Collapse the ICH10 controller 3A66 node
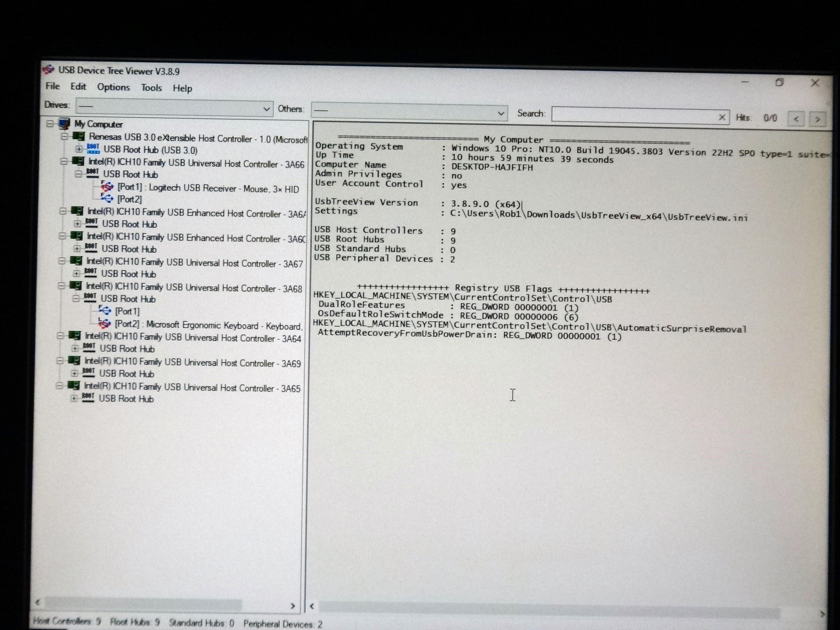This screenshot has height=630, width=840. click(x=64, y=161)
